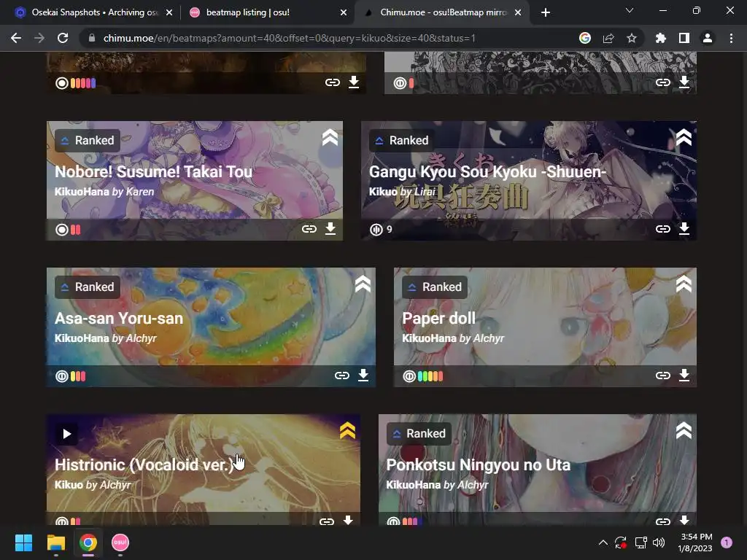Download the Ponkotsu Ningyou no Uta beatmap
The width and height of the screenshot is (747, 560).
click(x=684, y=520)
